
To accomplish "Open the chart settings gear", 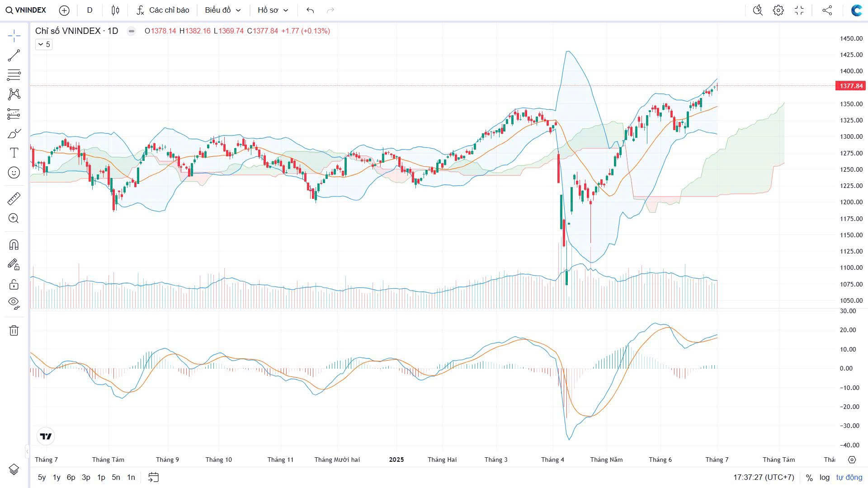I will point(778,10).
